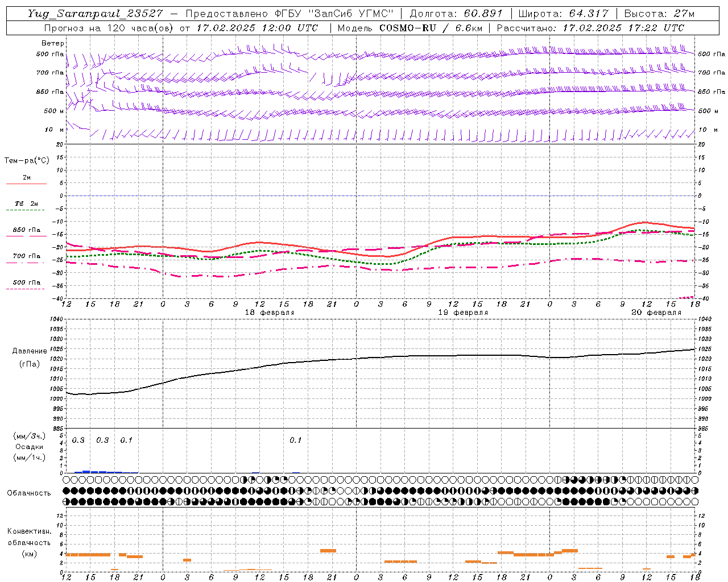This screenshot has height=582, width=728.
Task: Click the 18 февраля date label
Action: coord(270,313)
